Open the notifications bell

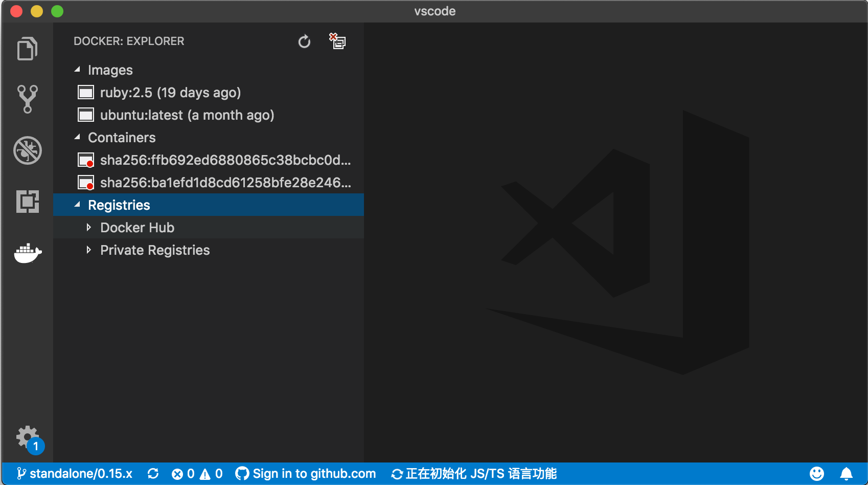pyautogui.click(x=846, y=474)
